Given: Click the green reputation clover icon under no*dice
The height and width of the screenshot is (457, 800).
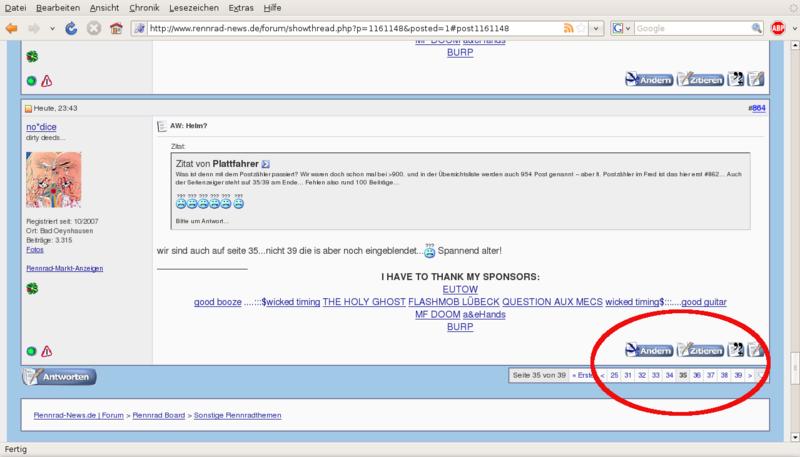Looking at the screenshot, I should point(32,289).
